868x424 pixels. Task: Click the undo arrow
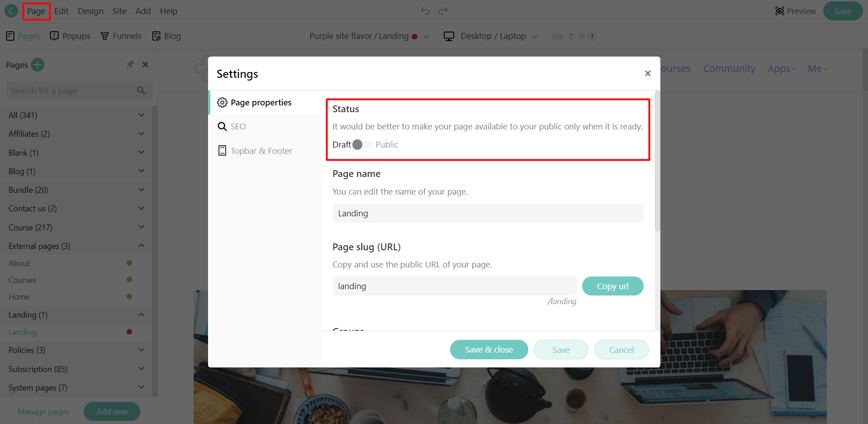tap(425, 10)
